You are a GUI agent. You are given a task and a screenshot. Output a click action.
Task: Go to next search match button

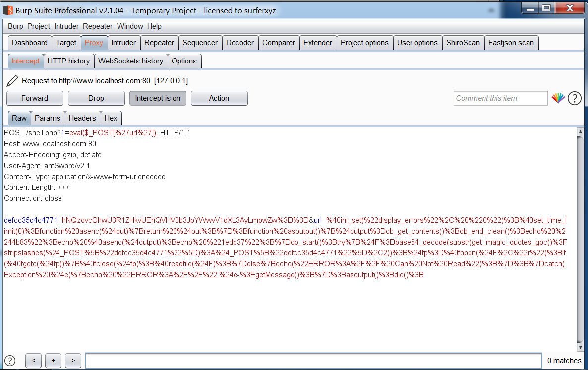pyautogui.click(x=73, y=361)
